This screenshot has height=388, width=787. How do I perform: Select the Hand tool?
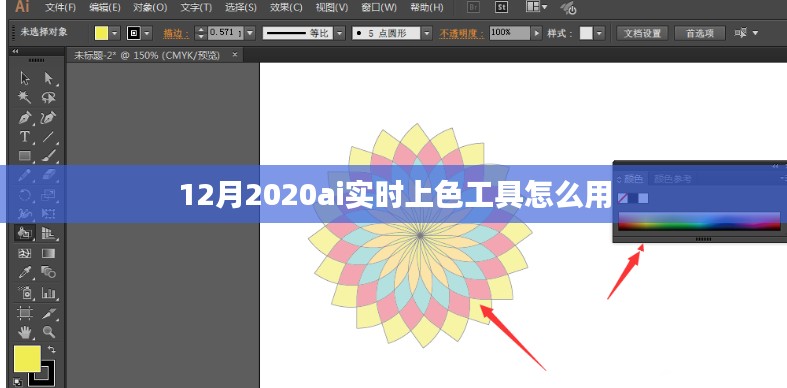coord(25,331)
